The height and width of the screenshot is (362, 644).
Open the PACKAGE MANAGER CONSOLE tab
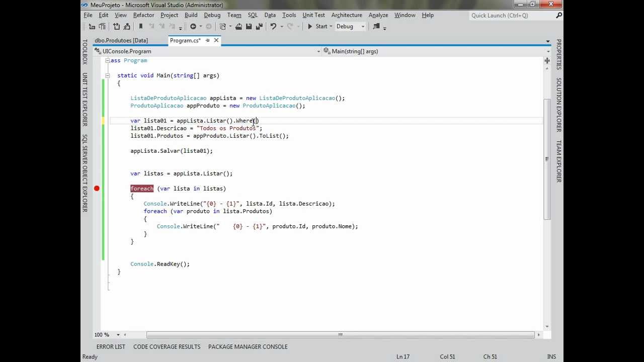coord(248,346)
